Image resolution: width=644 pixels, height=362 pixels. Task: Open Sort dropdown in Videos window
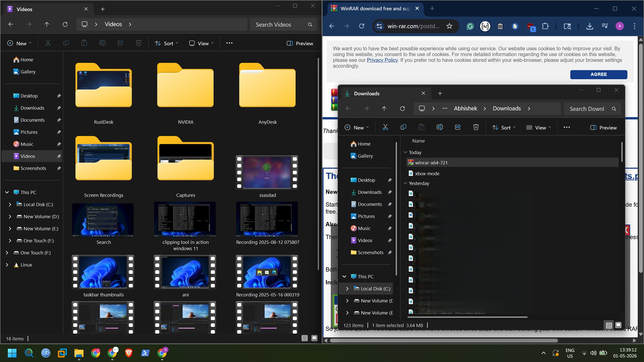click(x=167, y=43)
